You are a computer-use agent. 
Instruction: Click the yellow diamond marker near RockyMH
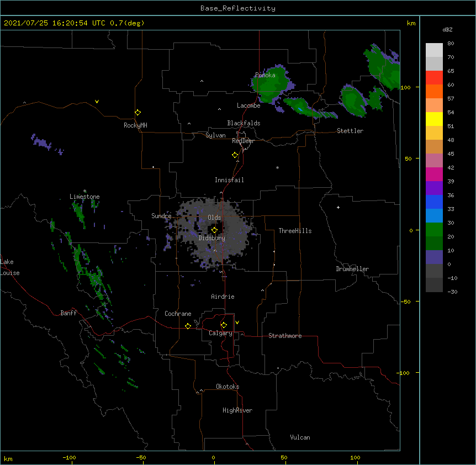[x=138, y=113]
